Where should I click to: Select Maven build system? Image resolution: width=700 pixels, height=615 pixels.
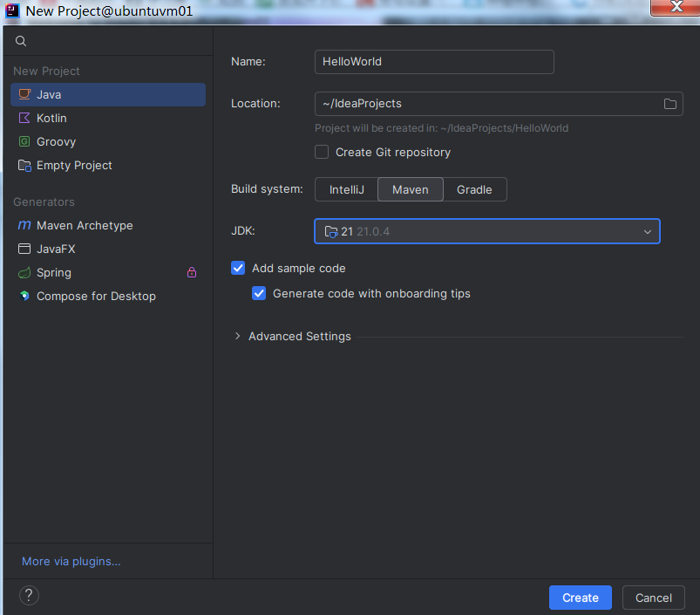point(411,189)
